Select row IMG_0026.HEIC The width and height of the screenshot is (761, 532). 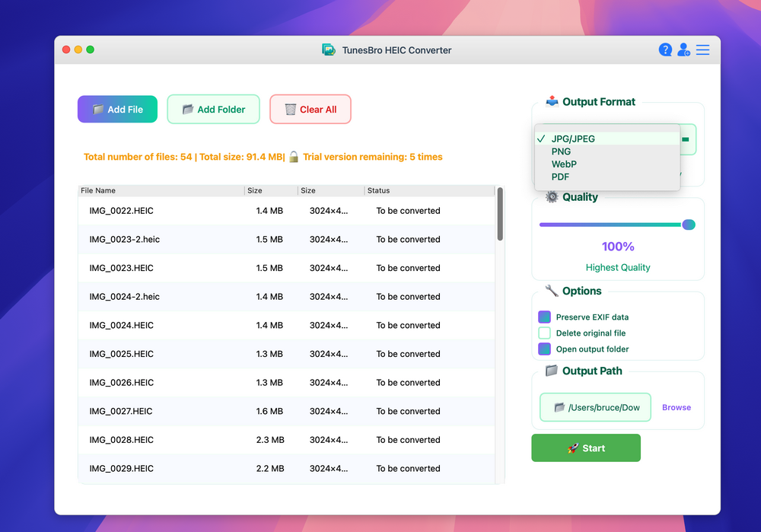point(286,383)
